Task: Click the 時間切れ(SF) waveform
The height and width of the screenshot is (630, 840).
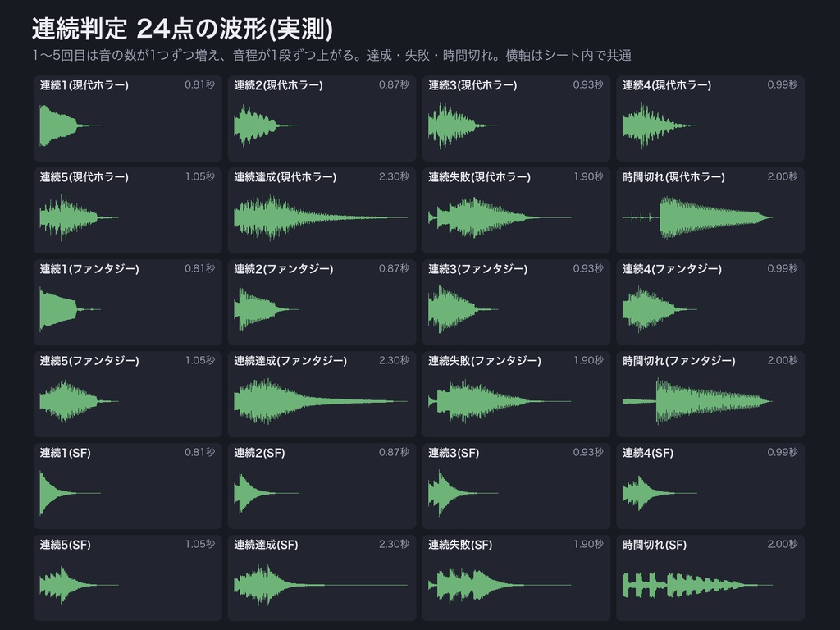Action: 697,585
